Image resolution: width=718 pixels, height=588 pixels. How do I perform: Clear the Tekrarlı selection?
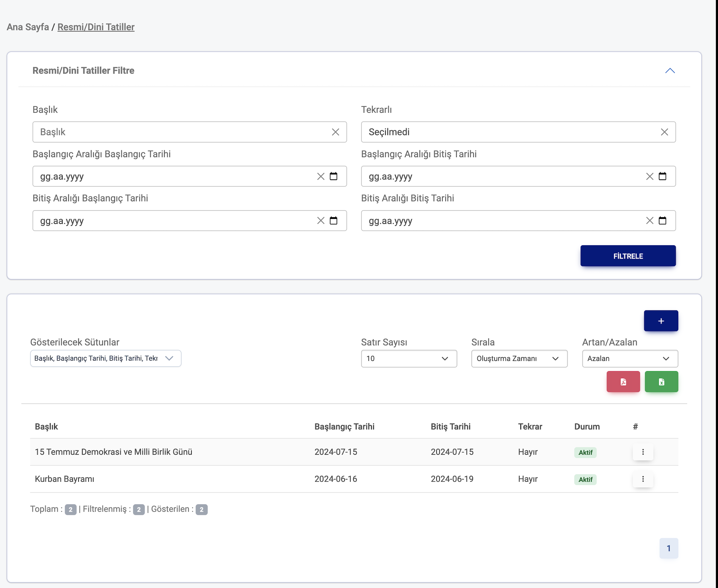click(664, 132)
